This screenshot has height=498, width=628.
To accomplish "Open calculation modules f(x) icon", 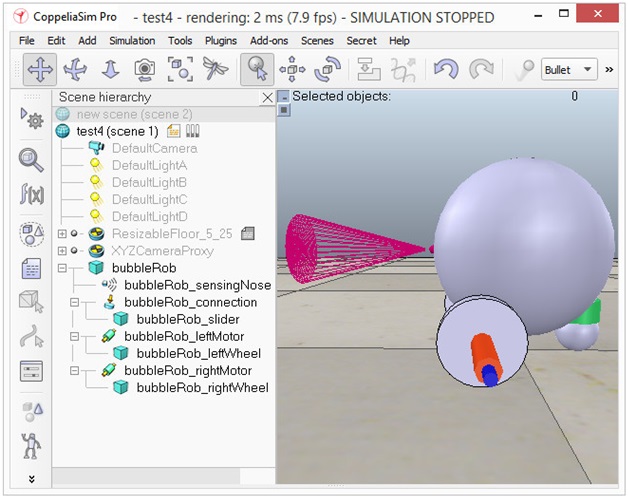I will (31, 195).
